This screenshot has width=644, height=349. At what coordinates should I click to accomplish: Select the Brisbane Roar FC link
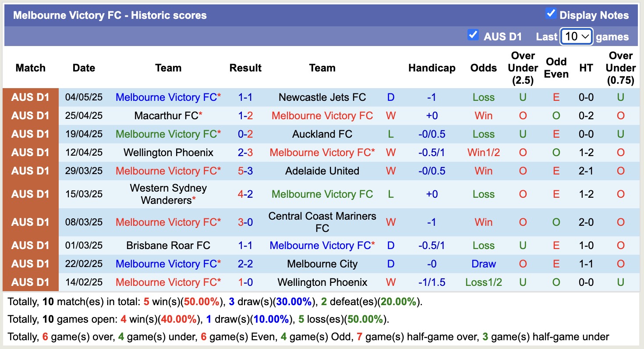pyautogui.click(x=168, y=246)
